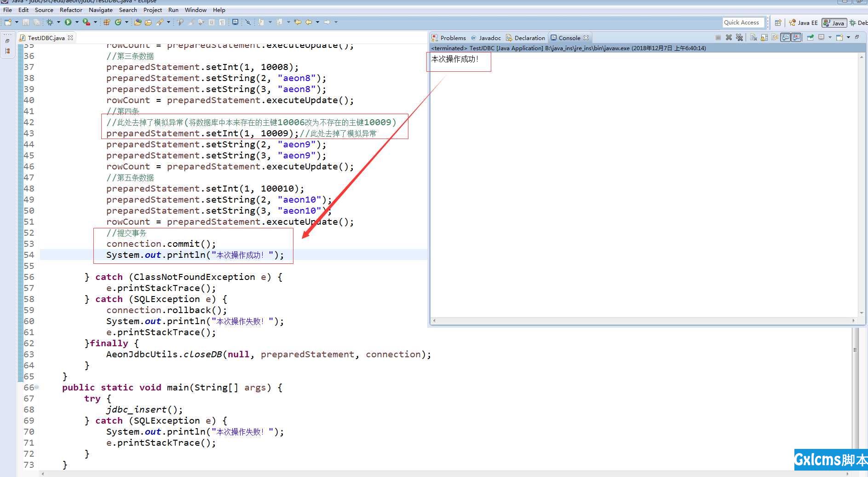Click the Open Type icon
Viewport: 868px width, 477px height.
point(138,22)
